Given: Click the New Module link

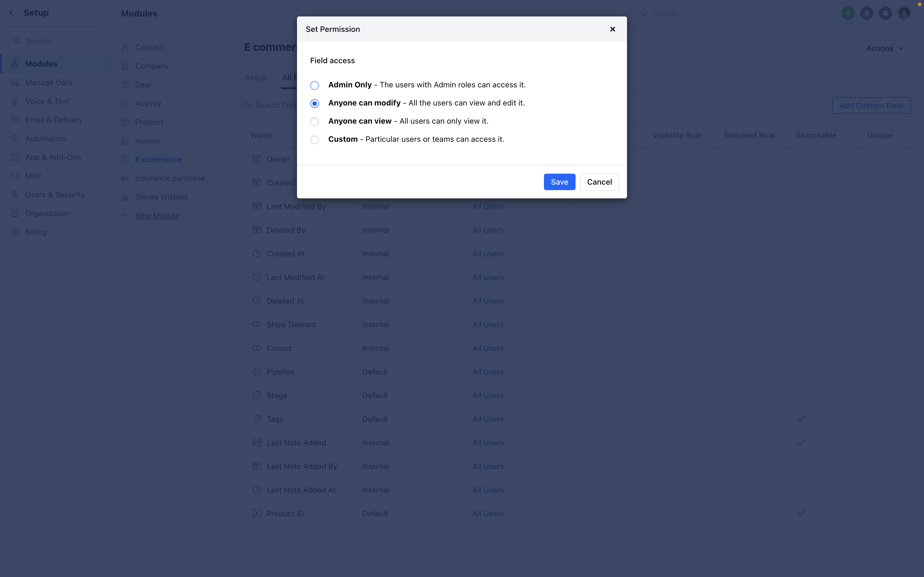Looking at the screenshot, I should click(157, 216).
